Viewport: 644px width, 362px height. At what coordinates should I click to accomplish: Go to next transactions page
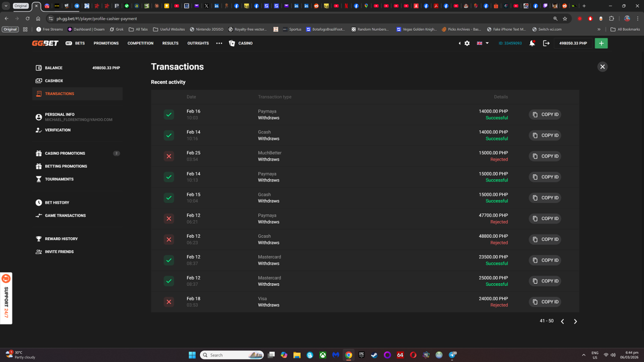575,321
